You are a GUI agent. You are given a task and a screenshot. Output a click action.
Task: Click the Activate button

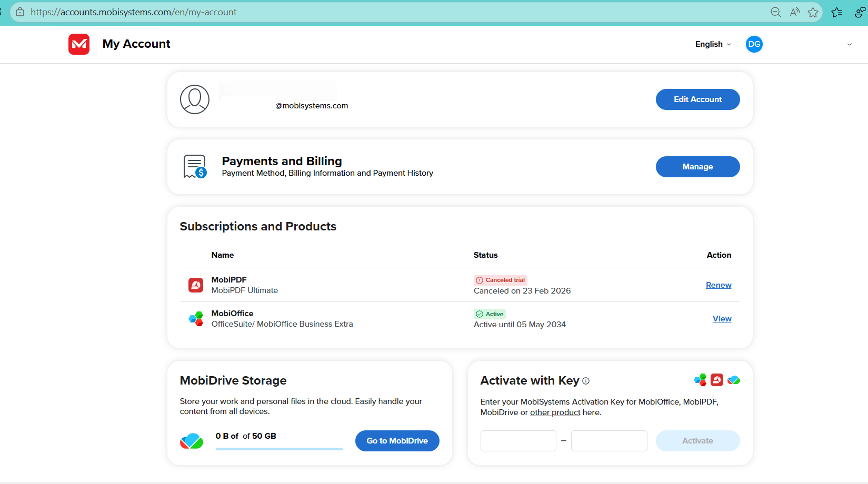click(698, 441)
